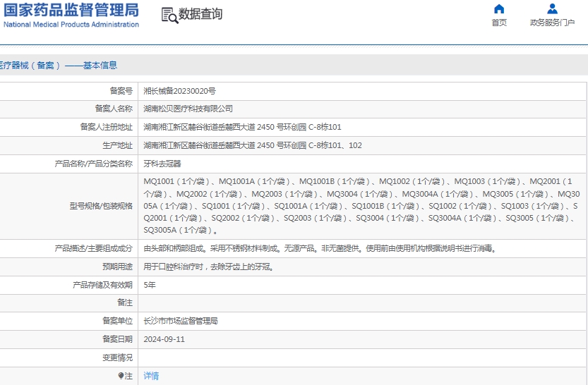Viewport: 588px width, 385px height.
Task: Select company name 湖南松贝医疗科技有限公司
Action: [x=188, y=109]
